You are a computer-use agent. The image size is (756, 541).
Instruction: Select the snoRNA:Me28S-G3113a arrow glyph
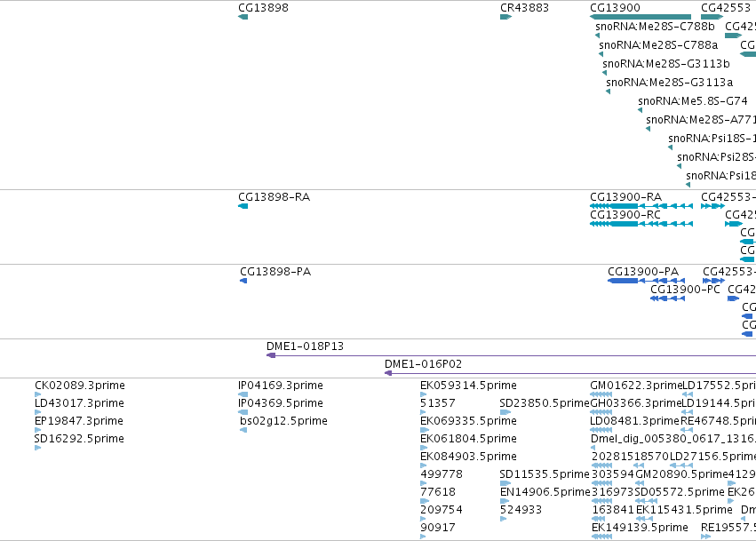(608, 91)
